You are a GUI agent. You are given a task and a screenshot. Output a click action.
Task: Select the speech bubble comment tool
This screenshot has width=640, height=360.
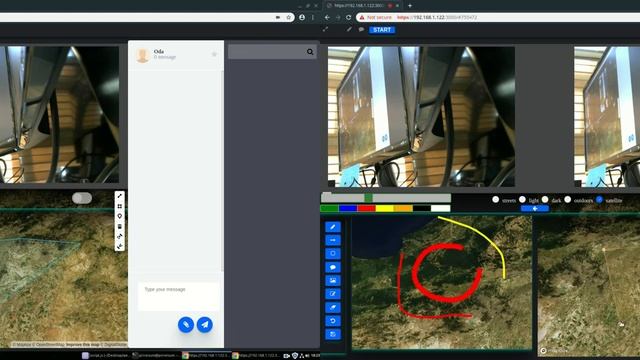[333, 267]
